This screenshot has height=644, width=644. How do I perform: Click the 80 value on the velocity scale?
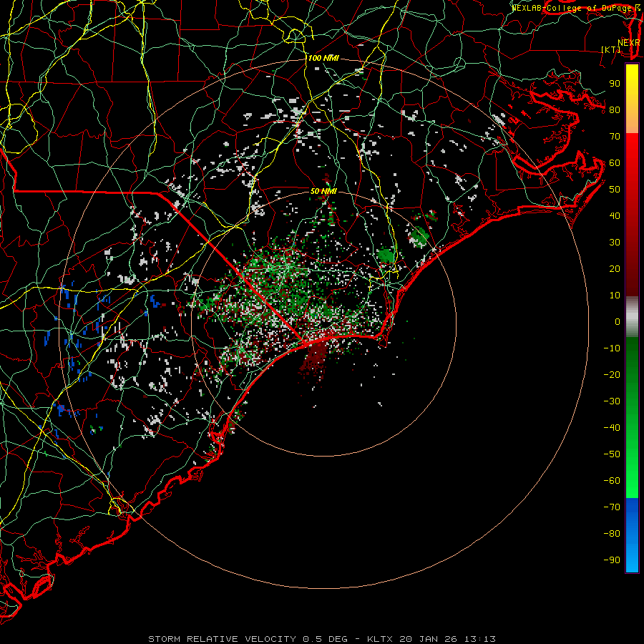(x=615, y=110)
